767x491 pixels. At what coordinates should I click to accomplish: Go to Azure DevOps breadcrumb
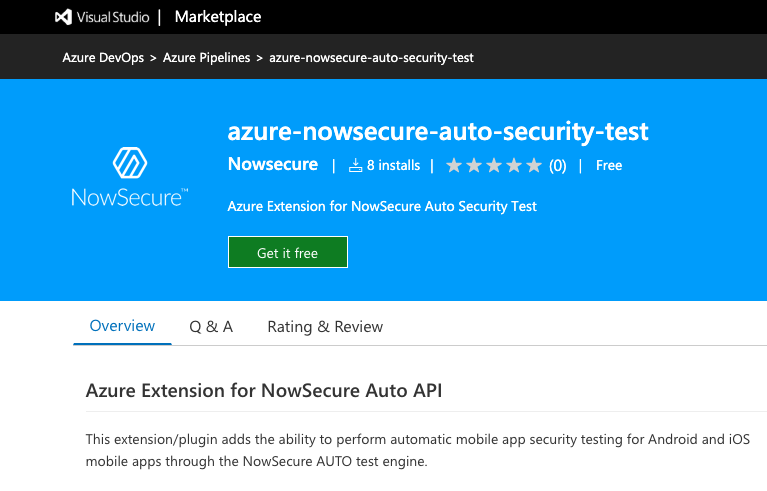(x=103, y=58)
